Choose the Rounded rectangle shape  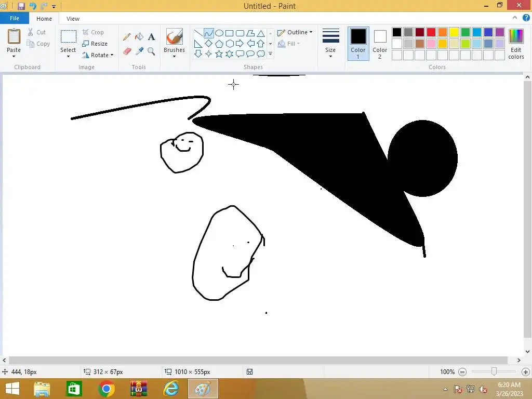[x=240, y=33]
